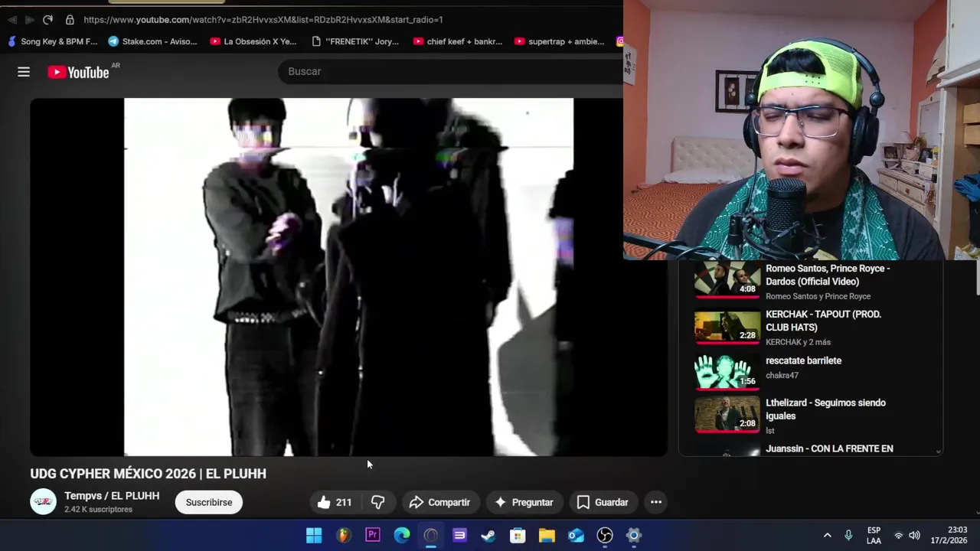Click artist text 'KERCHAK y 2 más'
The height and width of the screenshot is (551, 980).
798,342
